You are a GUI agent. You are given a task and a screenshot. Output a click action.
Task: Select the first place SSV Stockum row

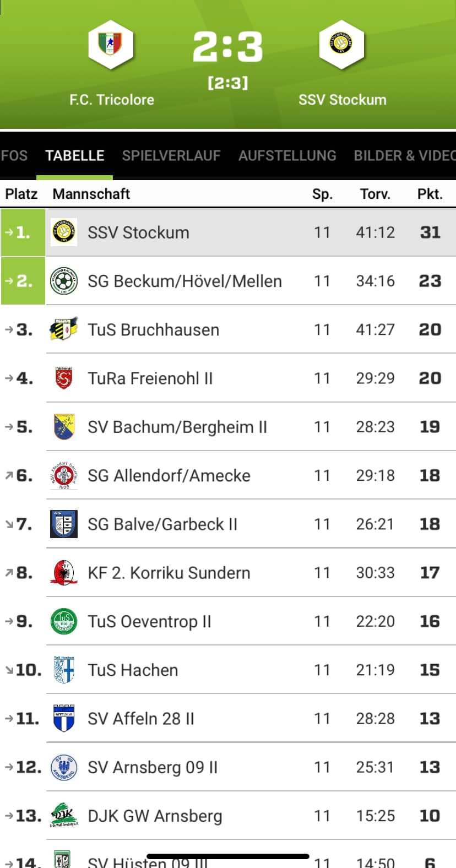[x=228, y=232]
